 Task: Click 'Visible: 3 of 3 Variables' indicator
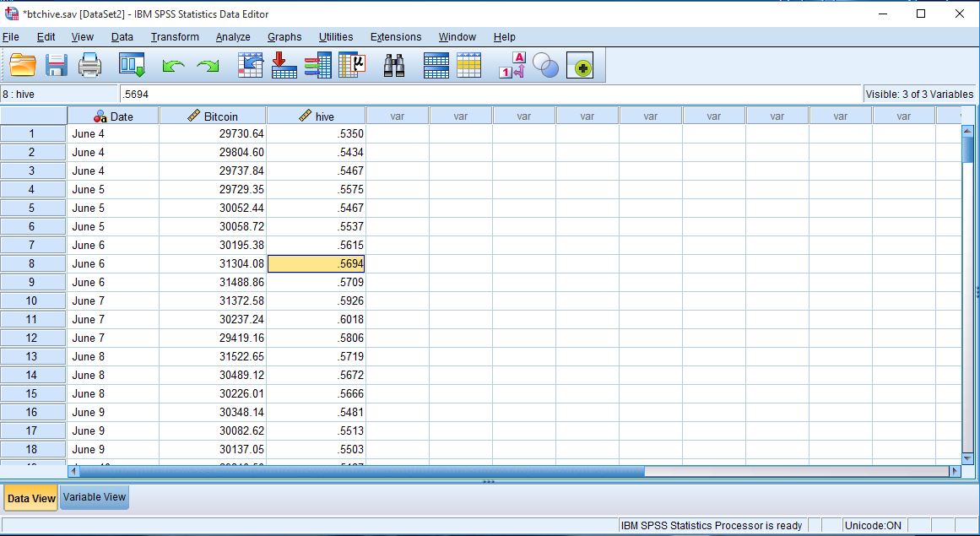pos(919,95)
